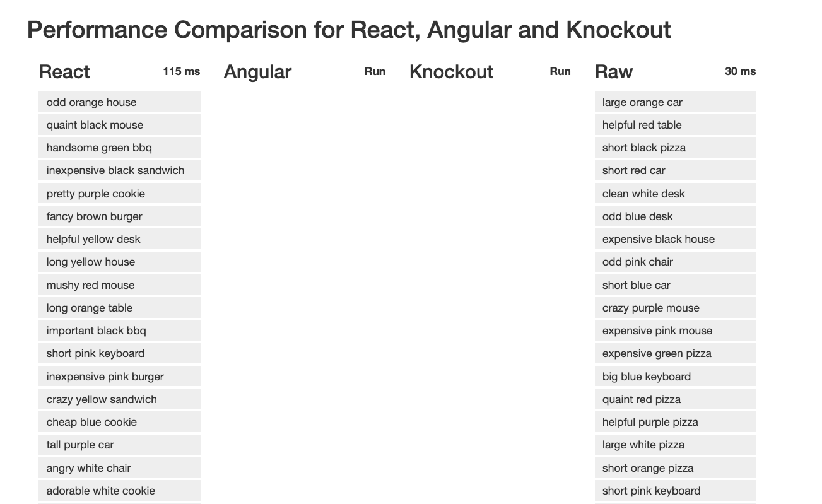Viewport: 822px width, 504px height.
Task: Select the "helpful yellow desk" row
Action: click(119, 239)
